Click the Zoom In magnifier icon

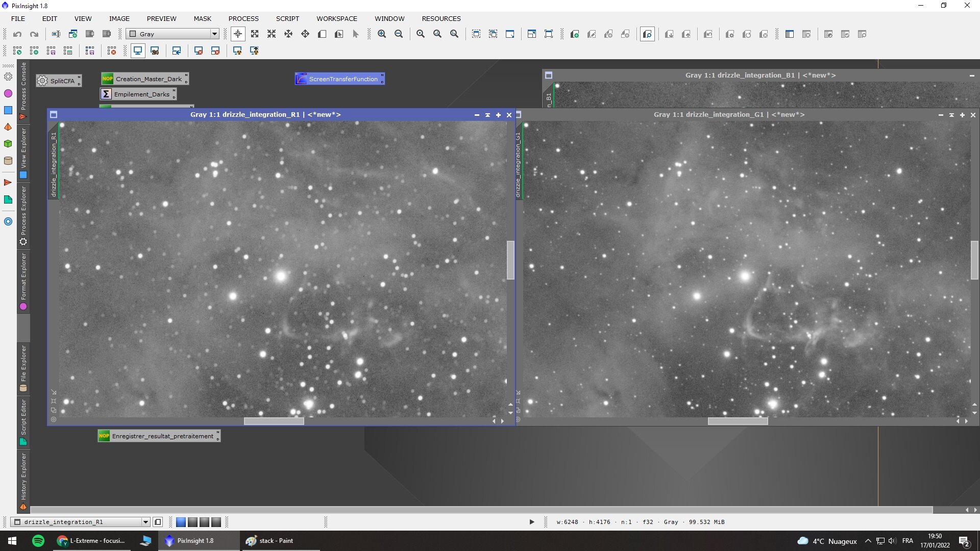(x=382, y=34)
